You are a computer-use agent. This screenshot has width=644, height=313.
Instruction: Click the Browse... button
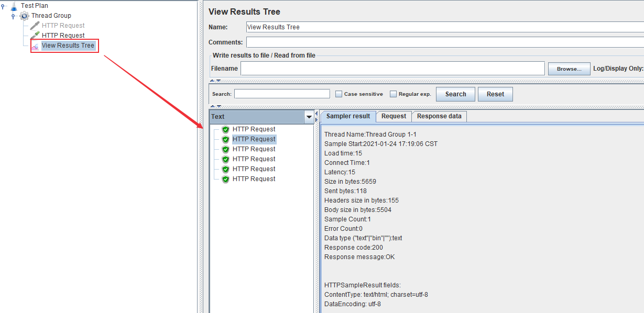(x=569, y=69)
